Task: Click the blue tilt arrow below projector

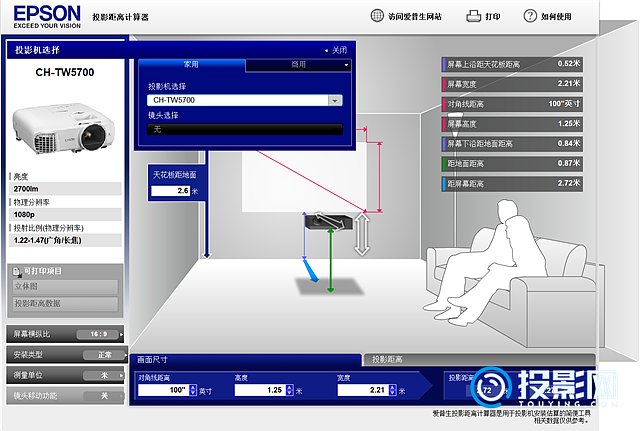Action: click(309, 267)
